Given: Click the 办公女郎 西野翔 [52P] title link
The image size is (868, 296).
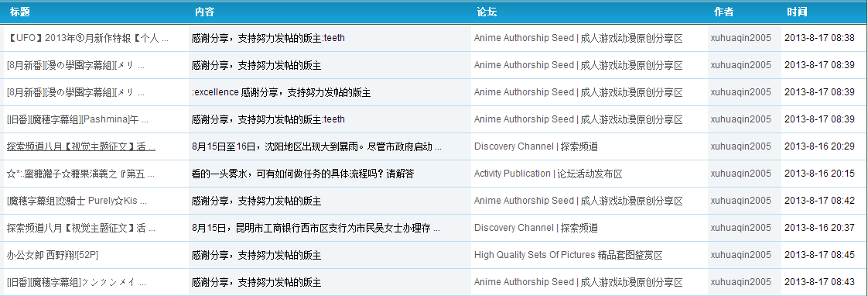Looking at the screenshot, I should 53,256.
